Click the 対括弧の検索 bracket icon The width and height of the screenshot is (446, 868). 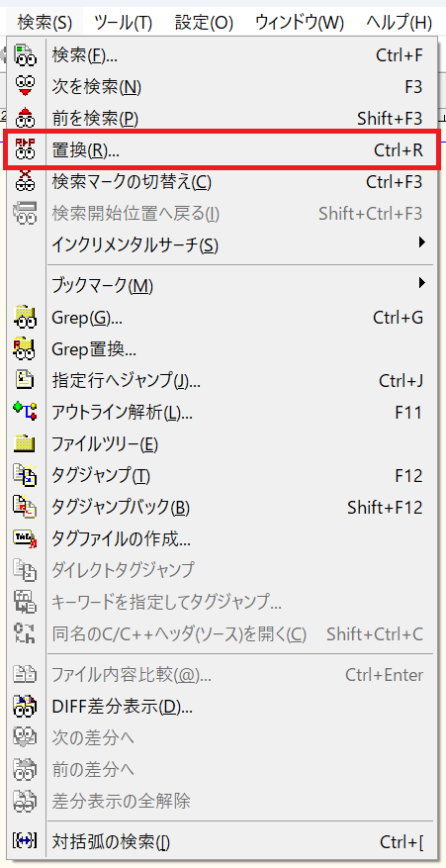(x=25, y=842)
